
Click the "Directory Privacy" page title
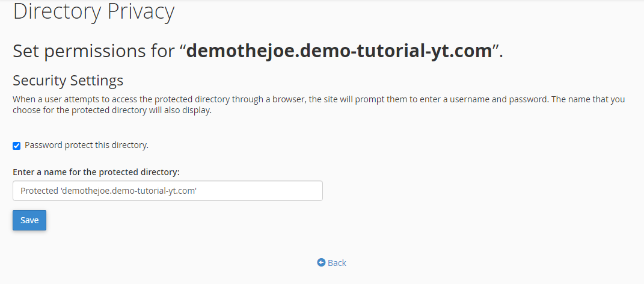tap(93, 11)
